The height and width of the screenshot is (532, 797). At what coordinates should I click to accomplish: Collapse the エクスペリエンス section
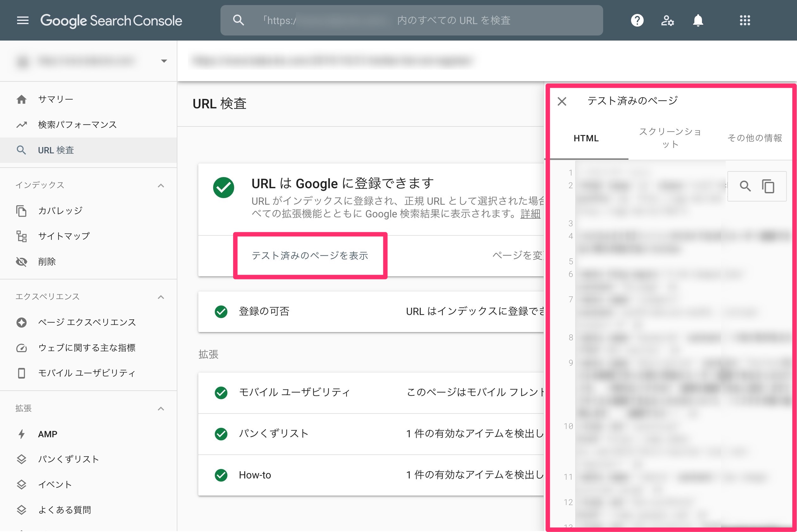click(161, 297)
